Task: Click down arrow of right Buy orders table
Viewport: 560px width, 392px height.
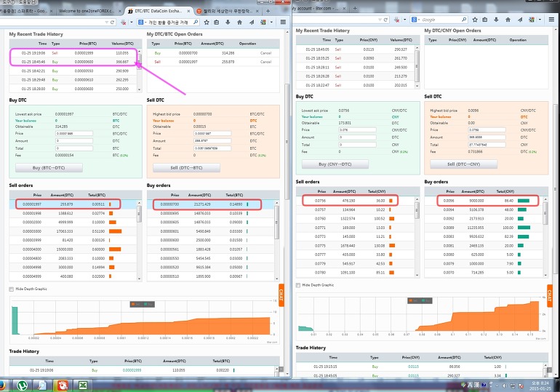Action: tap(545, 275)
